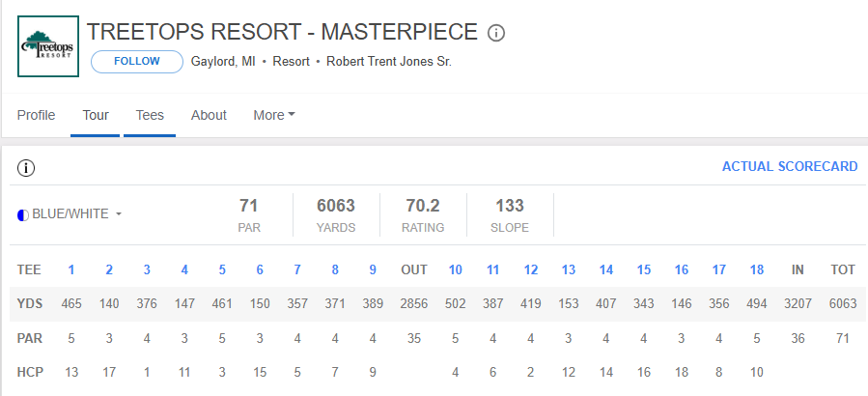The width and height of the screenshot is (868, 396).
Task: Open hole 17 link in TEE row
Action: tap(719, 269)
